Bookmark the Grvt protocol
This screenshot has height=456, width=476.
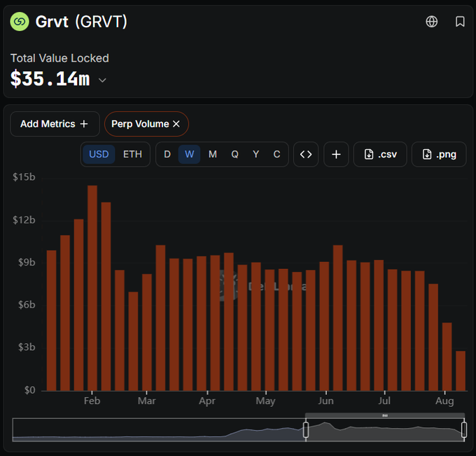pyautogui.click(x=460, y=22)
